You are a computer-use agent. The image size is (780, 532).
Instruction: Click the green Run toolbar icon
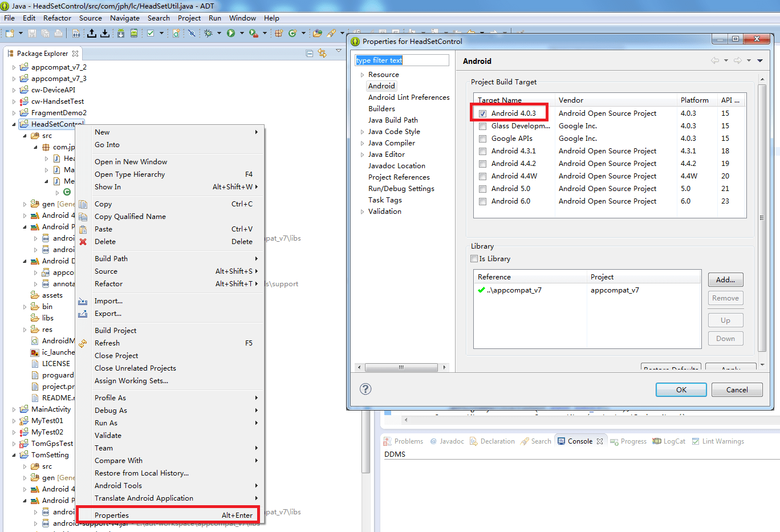click(231, 34)
